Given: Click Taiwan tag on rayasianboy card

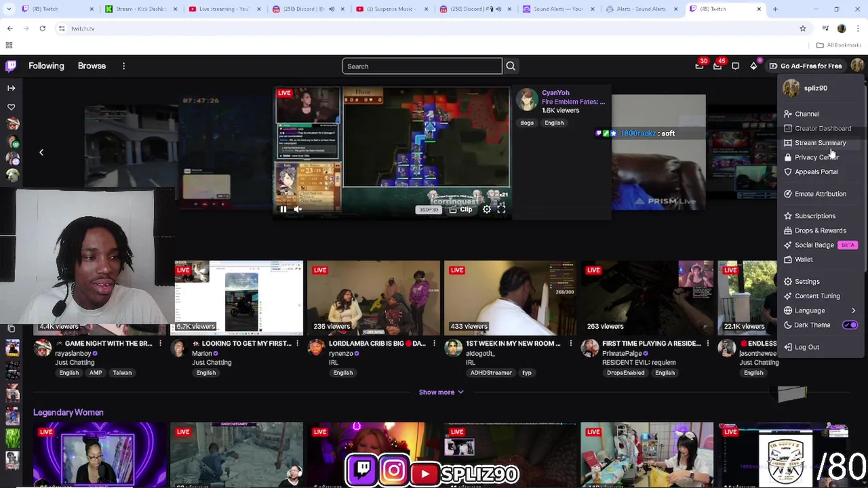Looking at the screenshot, I should click(122, 373).
